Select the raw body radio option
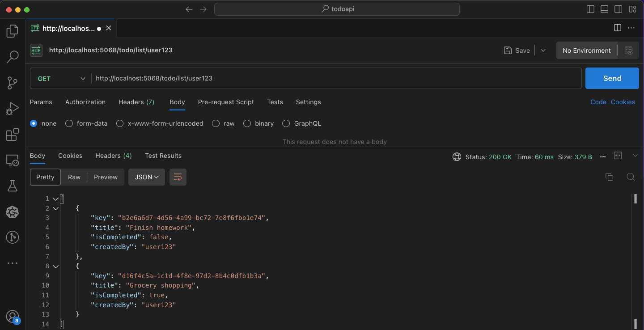This screenshot has width=644, height=330. [216, 123]
